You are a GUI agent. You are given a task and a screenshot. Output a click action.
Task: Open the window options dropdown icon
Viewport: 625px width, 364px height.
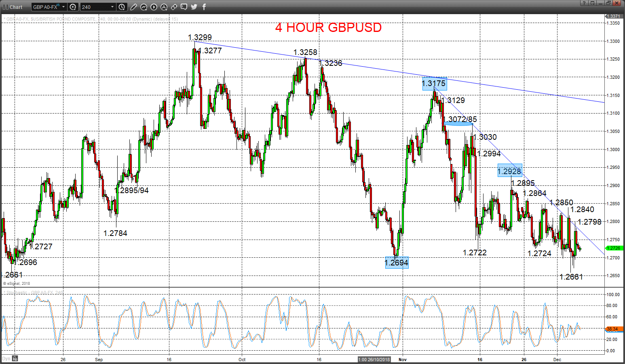(x=592, y=3)
